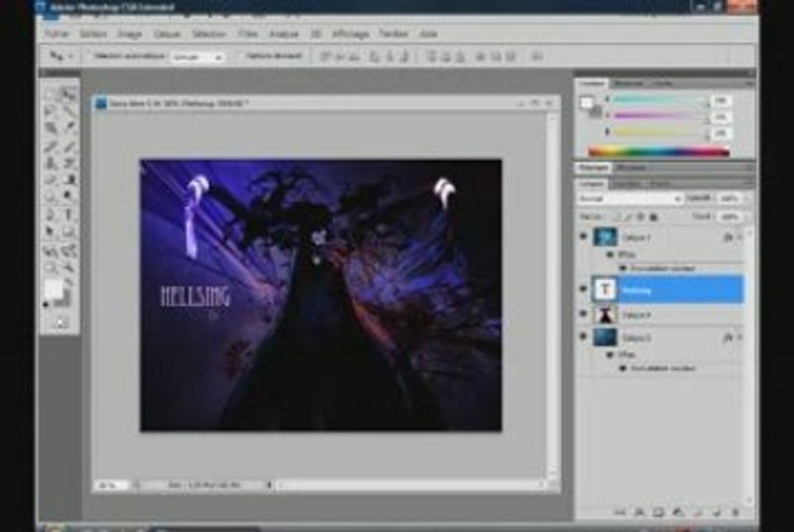Open the Normal blend mode dropdown

[x=630, y=199]
